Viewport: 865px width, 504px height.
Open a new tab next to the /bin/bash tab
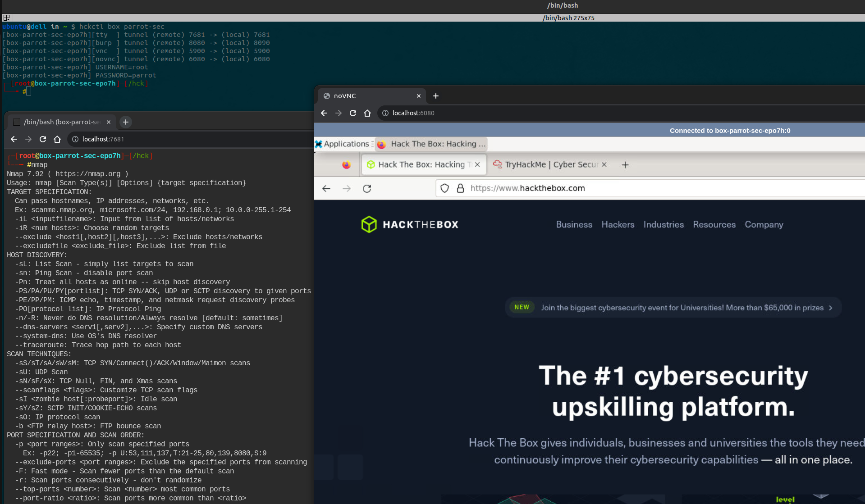tap(126, 122)
